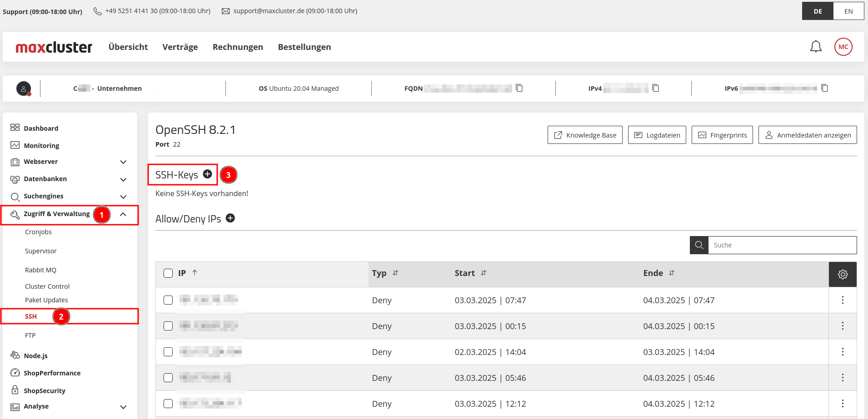Screen dimensions: 868x419
Task: Open Rabbit MQ submenu item
Action: (x=40, y=270)
